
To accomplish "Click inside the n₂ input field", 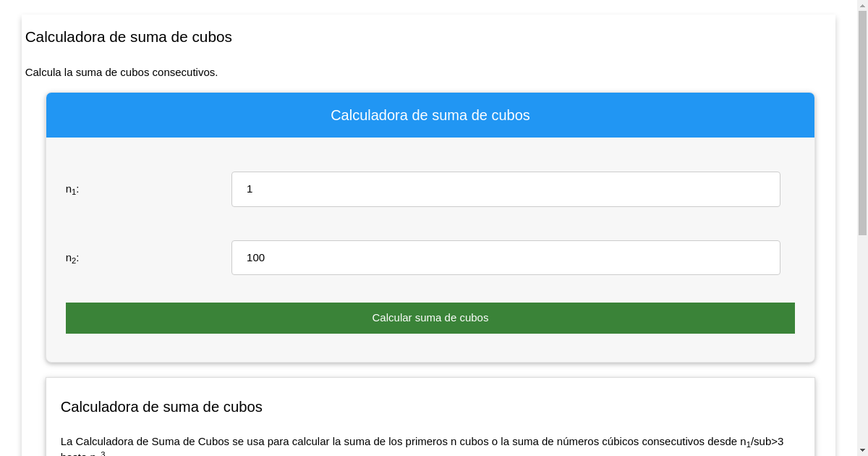I will 506,258.
